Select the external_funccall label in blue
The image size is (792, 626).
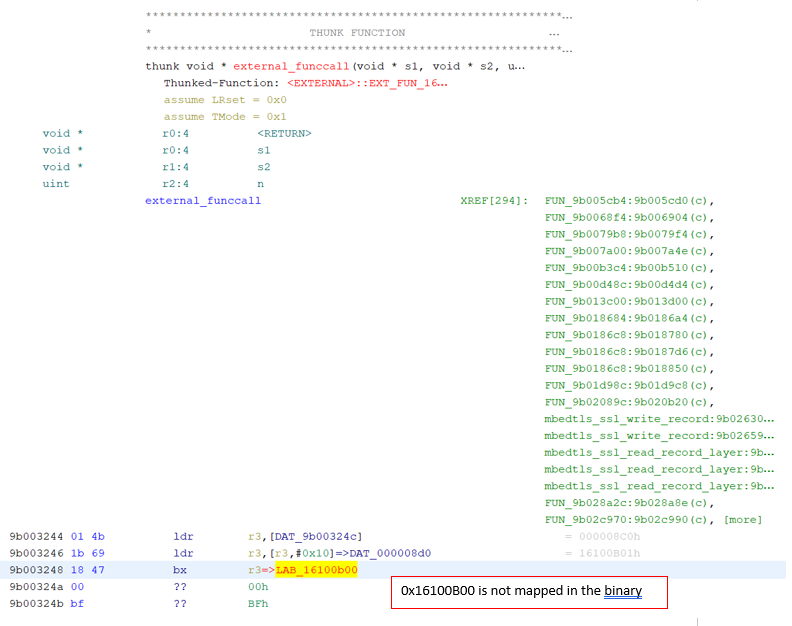[x=203, y=201]
